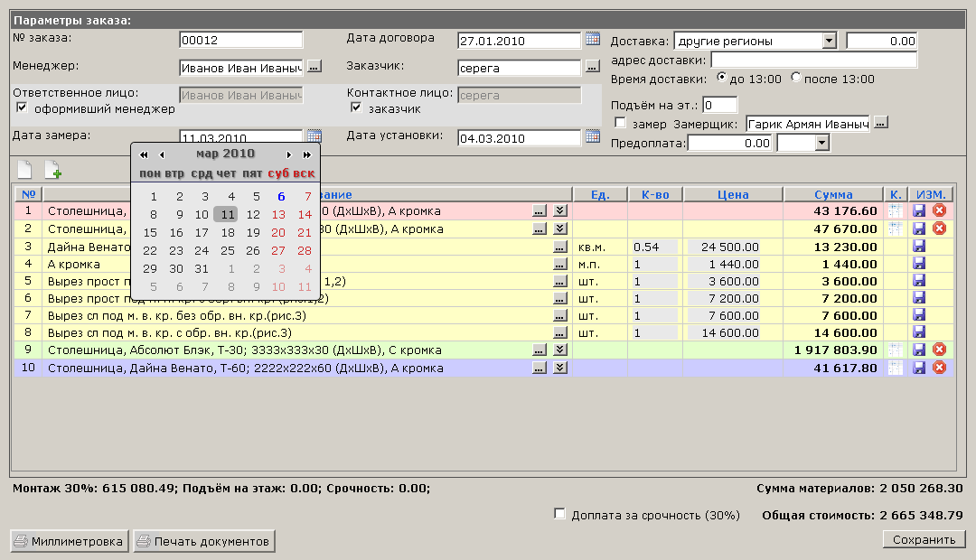The image size is (976, 560).
Task: Save row 5 with the floppy disk icon
Action: 919,281
